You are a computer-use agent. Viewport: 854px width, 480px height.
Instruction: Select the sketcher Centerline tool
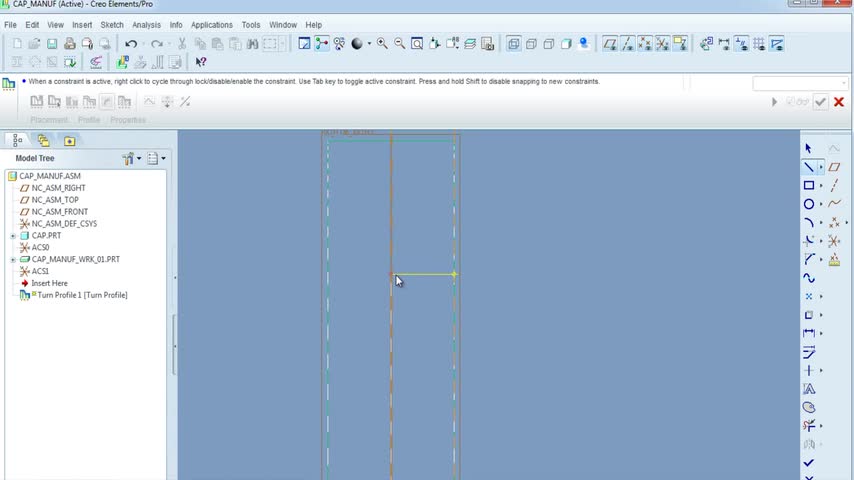point(834,186)
